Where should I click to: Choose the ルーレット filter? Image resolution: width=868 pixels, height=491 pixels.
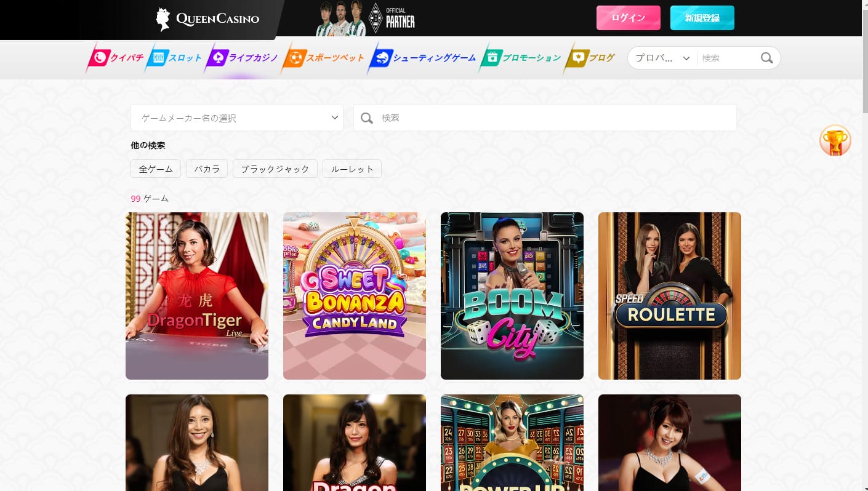(352, 169)
